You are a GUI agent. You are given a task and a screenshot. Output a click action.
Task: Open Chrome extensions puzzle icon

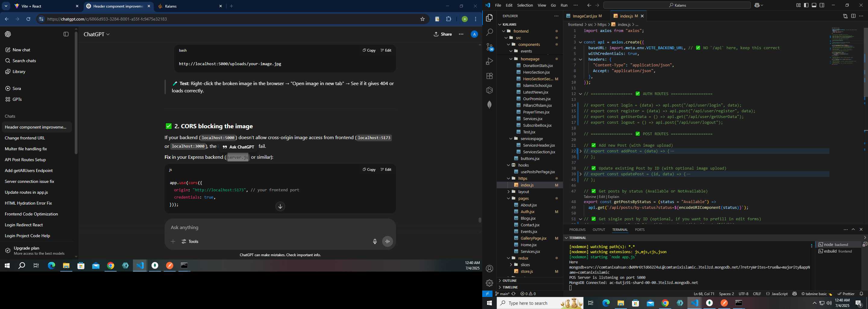point(448,19)
